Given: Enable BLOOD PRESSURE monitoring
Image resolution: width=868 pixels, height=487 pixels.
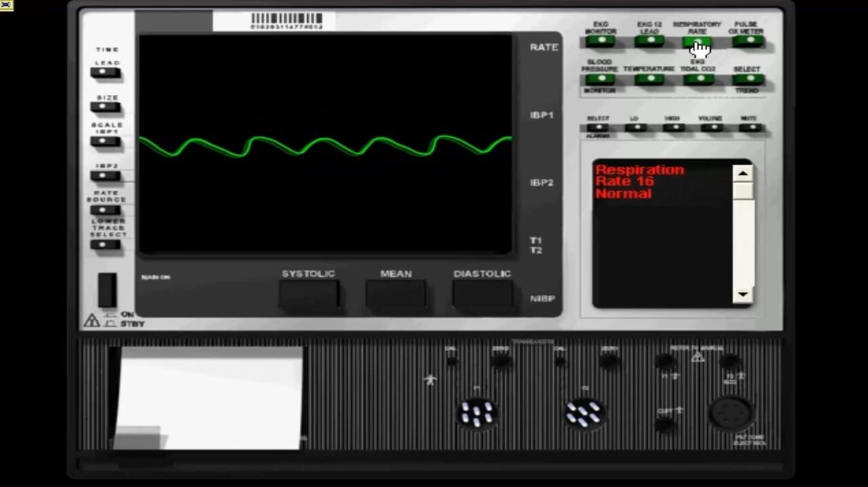Looking at the screenshot, I should pos(601,79).
